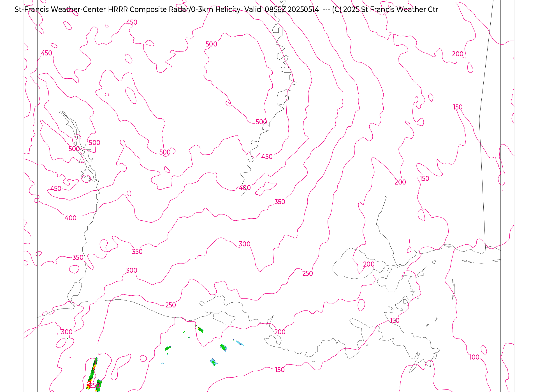Click the '(C) 2025 St Francis Weather Ctr' copyright
This screenshot has height=392, width=538.
(385, 10)
